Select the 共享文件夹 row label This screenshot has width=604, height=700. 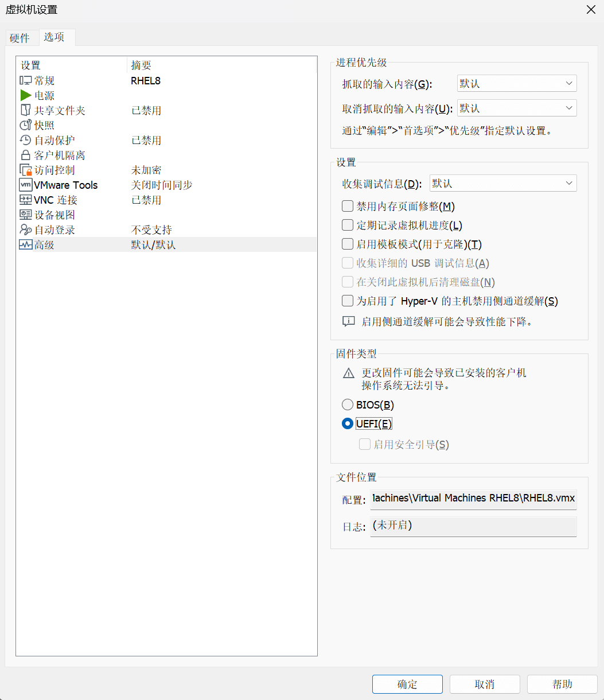point(60,111)
